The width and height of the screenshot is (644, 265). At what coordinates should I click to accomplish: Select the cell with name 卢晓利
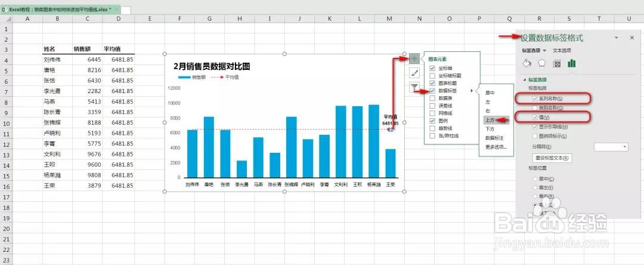click(x=57, y=133)
